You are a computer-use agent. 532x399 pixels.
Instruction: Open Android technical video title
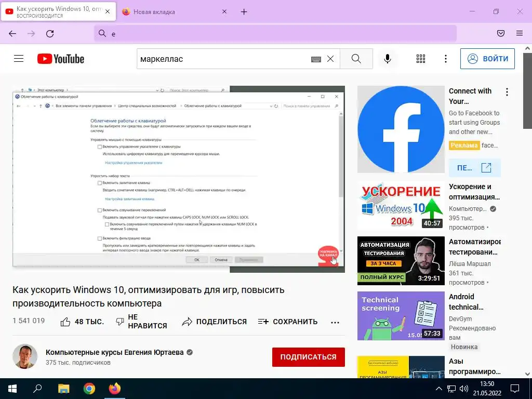[x=466, y=302]
